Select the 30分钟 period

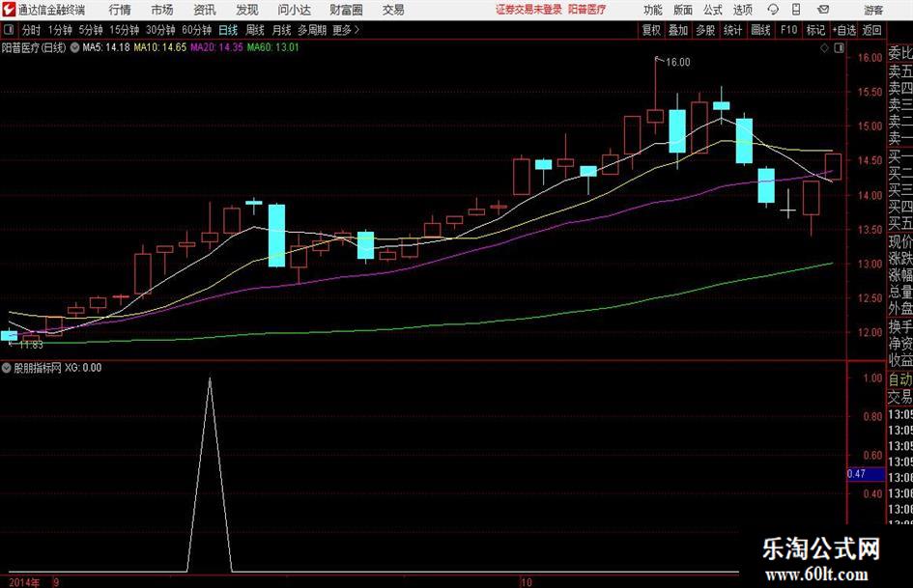tap(160, 30)
